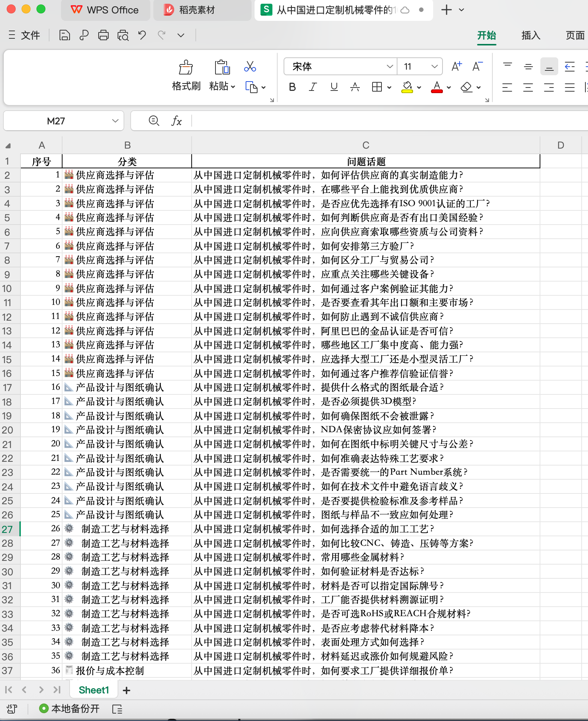Switch to the WPS Office tab
Image resolution: width=588 pixels, height=721 pixels.
pyautogui.click(x=105, y=10)
